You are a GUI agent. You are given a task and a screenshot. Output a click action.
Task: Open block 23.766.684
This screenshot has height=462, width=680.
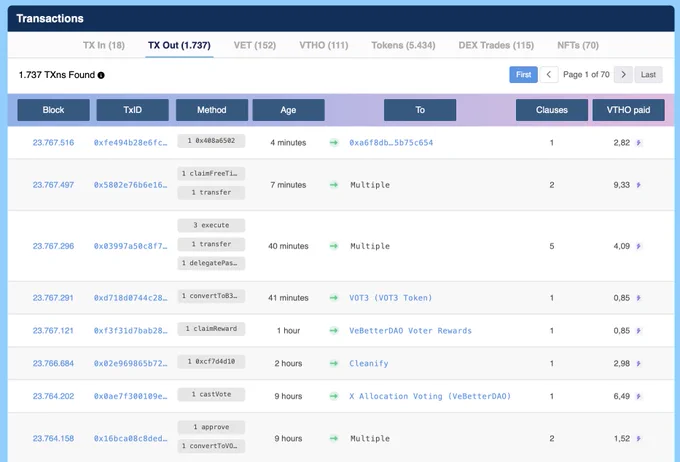pyautogui.click(x=53, y=363)
